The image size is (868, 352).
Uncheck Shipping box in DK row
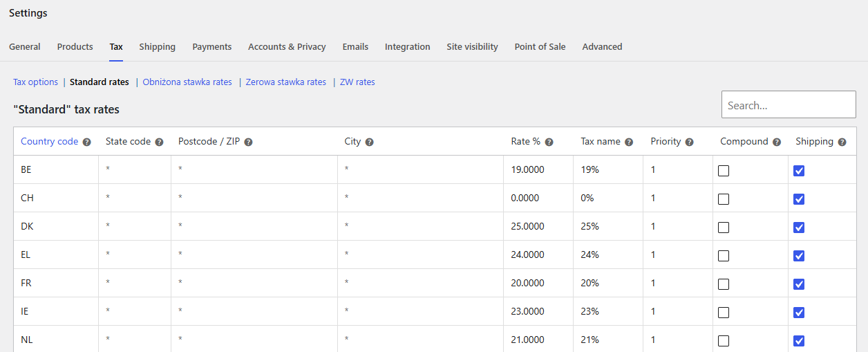799,228
